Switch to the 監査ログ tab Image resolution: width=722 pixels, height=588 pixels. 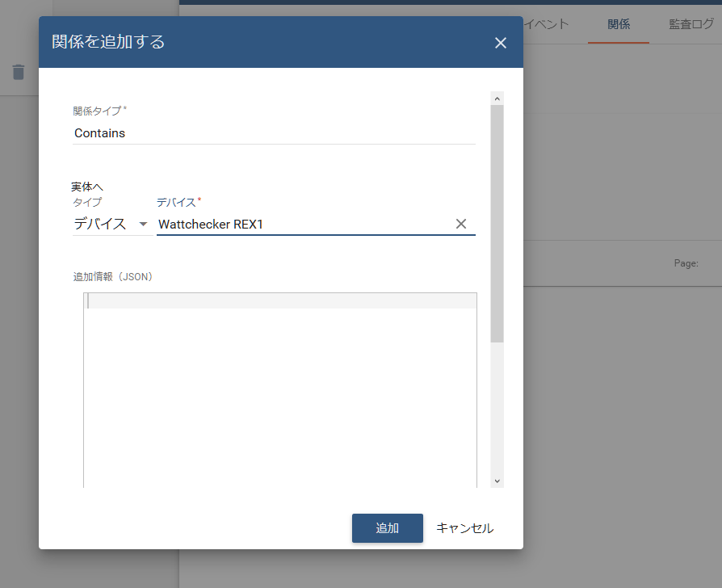(691, 24)
